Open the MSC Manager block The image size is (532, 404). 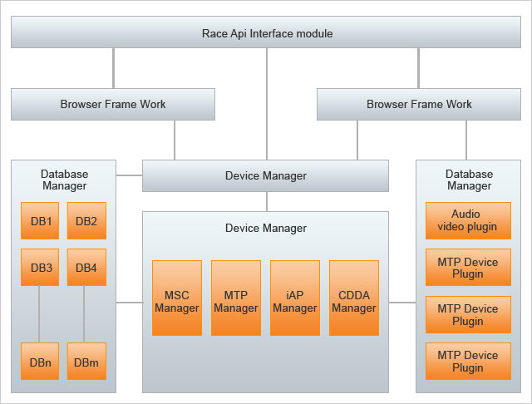pyautogui.click(x=177, y=298)
